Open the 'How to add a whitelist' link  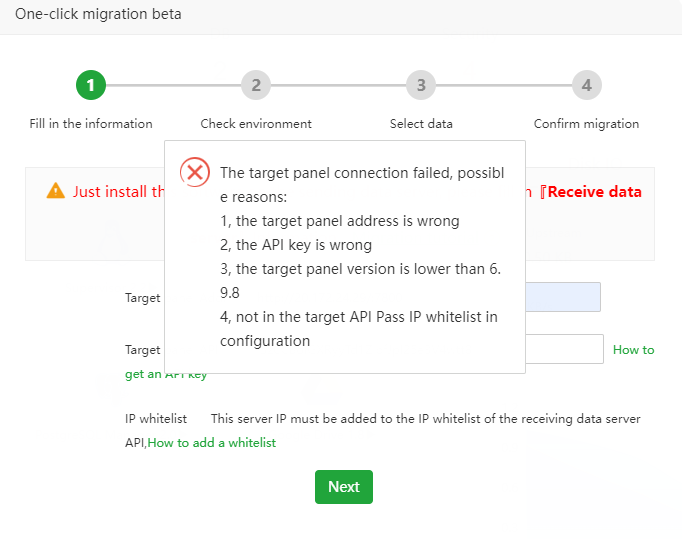[x=212, y=442]
